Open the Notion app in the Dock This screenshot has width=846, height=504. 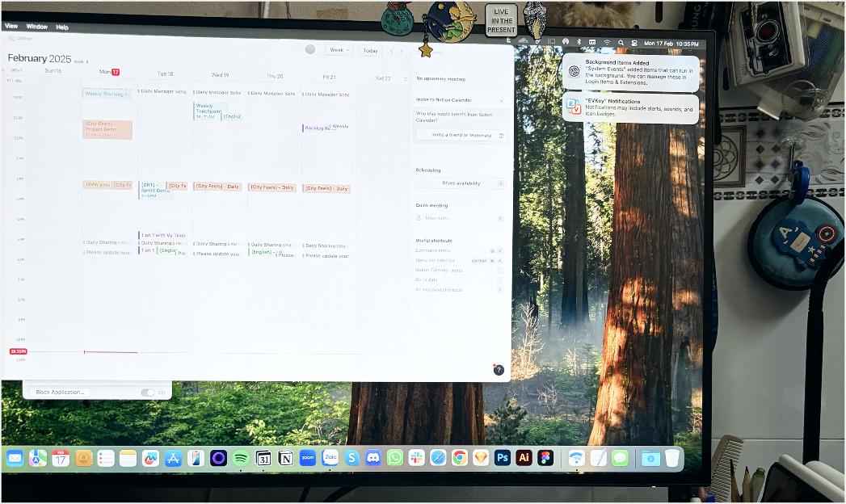(x=285, y=458)
